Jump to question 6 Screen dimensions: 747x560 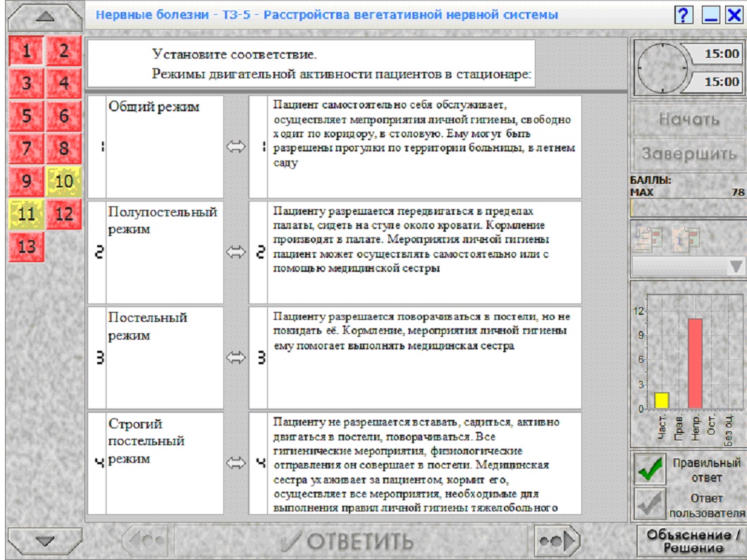(x=64, y=116)
